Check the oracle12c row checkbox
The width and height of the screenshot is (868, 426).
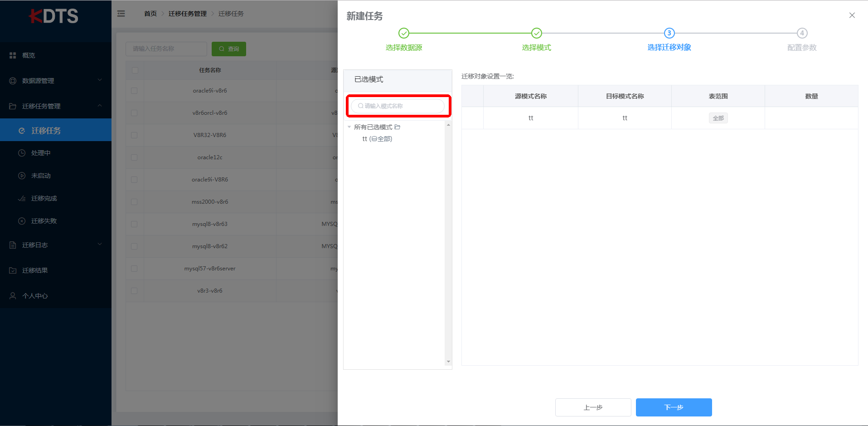[134, 157]
